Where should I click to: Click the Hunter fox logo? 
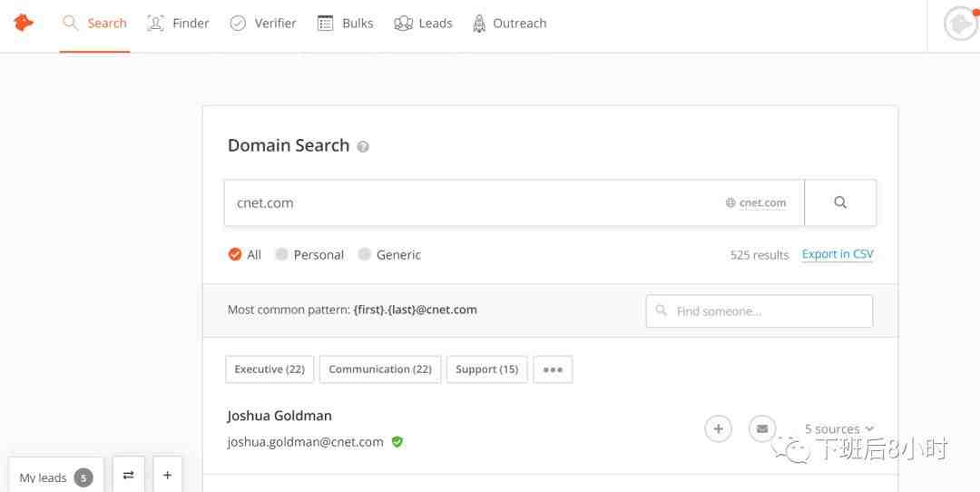(23, 23)
